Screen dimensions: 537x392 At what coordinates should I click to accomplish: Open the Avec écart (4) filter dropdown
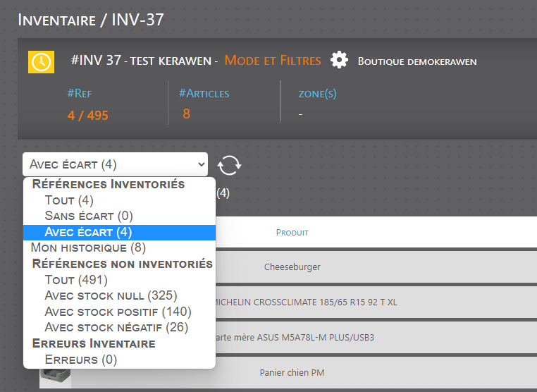pyautogui.click(x=115, y=164)
